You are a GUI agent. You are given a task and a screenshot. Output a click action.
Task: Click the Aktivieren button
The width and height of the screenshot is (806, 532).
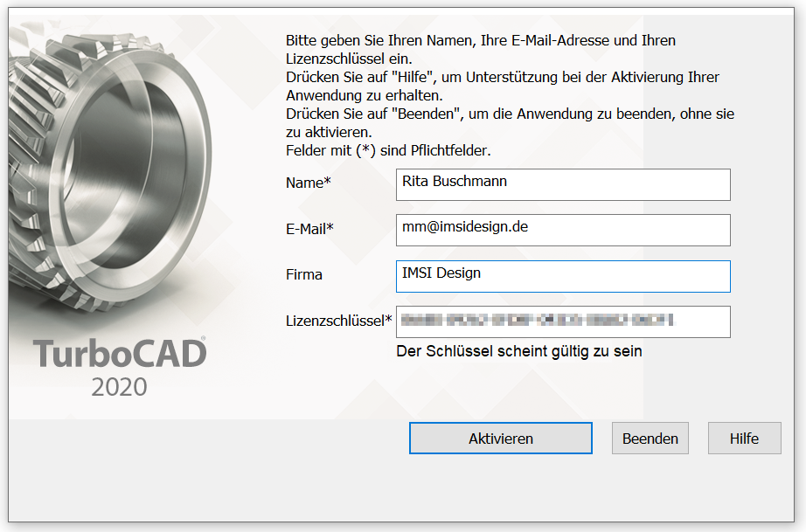(501, 438)
